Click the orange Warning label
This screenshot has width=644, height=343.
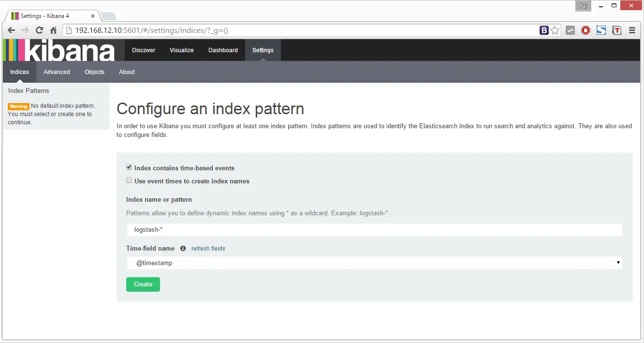19,106
